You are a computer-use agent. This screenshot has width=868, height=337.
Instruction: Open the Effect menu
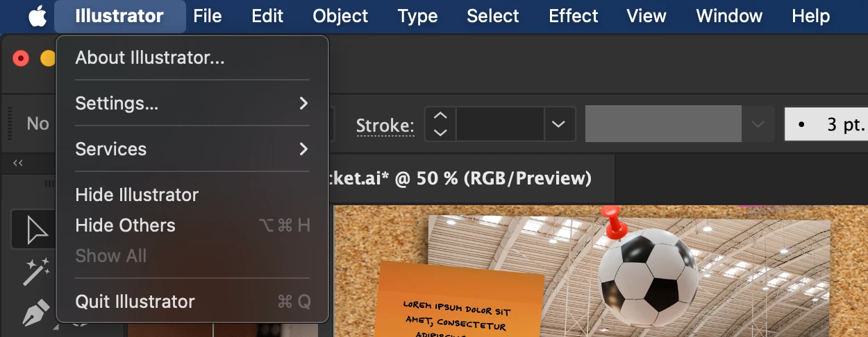574,16
